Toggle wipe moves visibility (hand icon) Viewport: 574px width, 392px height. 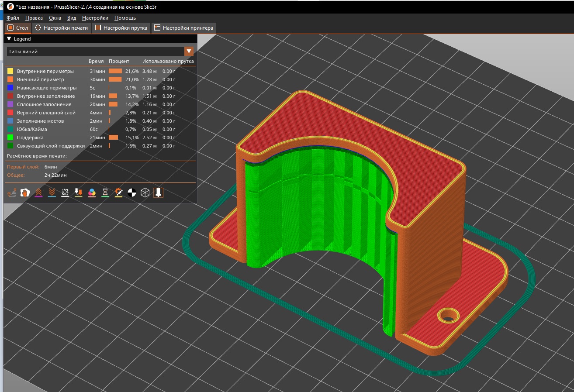coord(25,193)
